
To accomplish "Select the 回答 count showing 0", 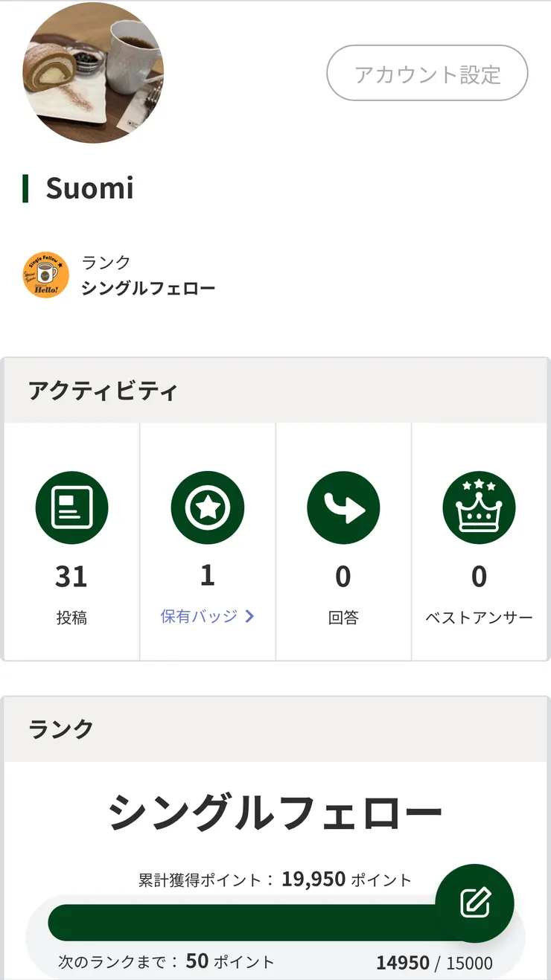I will [344, 577].
